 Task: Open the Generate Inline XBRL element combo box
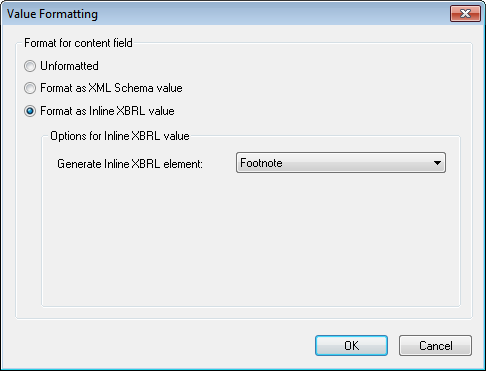[x=341, y=163]
